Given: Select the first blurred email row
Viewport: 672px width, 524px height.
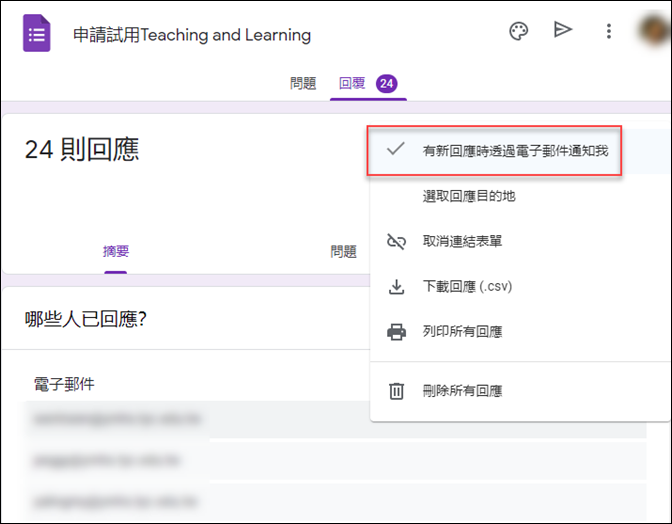Looking at the screenshot, I should [336, 419].
